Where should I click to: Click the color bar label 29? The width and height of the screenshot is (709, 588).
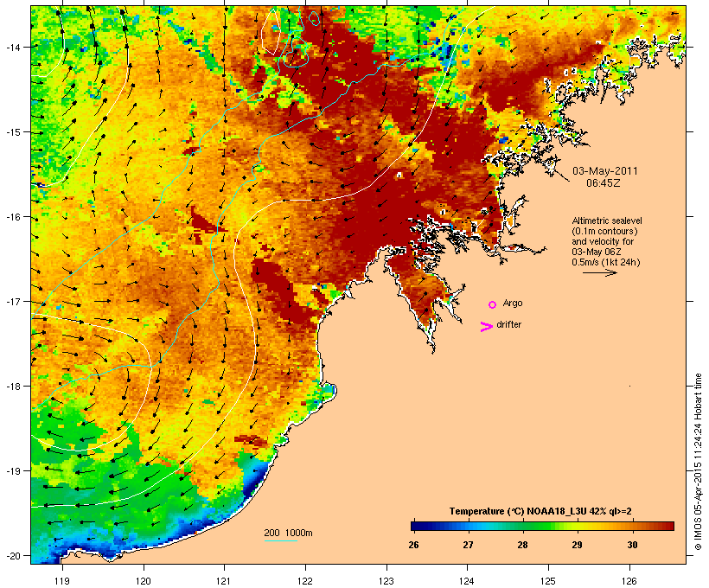(x=578, y=545)
